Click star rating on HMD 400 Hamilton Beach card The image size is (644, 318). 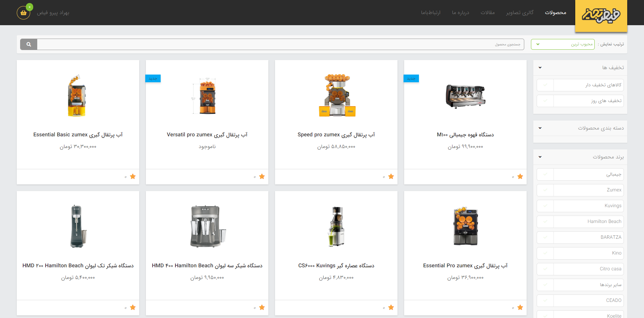262,308
